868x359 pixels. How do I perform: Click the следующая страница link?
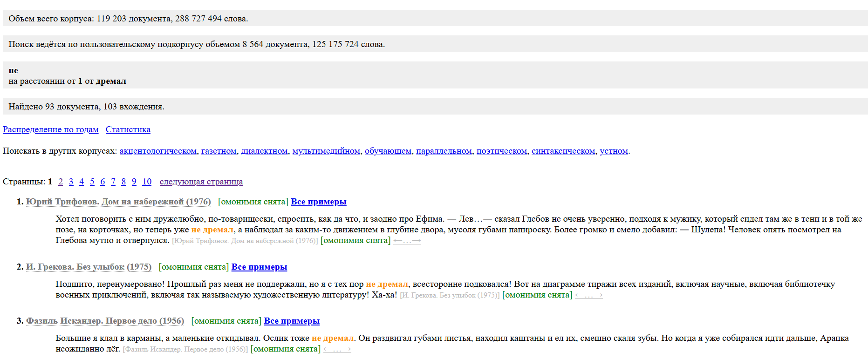click(x=201, y=182)
